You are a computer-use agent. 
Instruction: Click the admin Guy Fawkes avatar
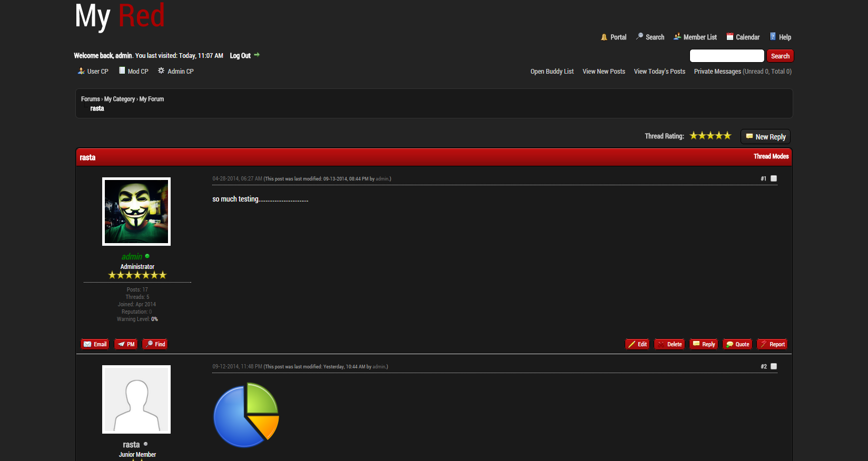[136, 212]
